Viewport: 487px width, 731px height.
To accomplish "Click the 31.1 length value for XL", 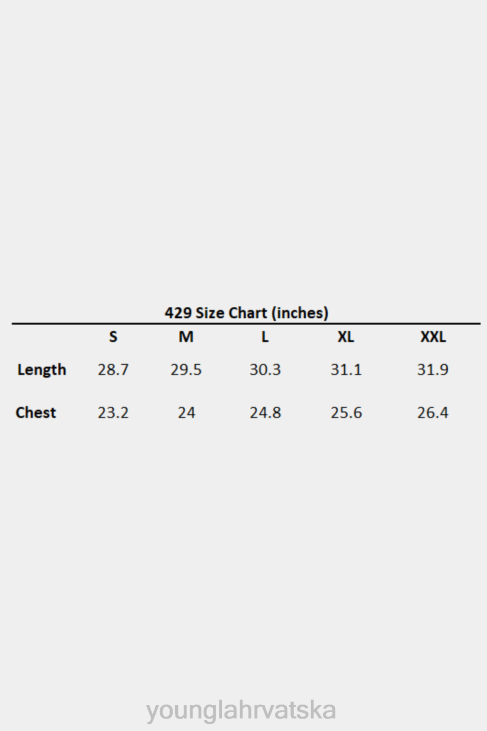I will pos(346,370).
